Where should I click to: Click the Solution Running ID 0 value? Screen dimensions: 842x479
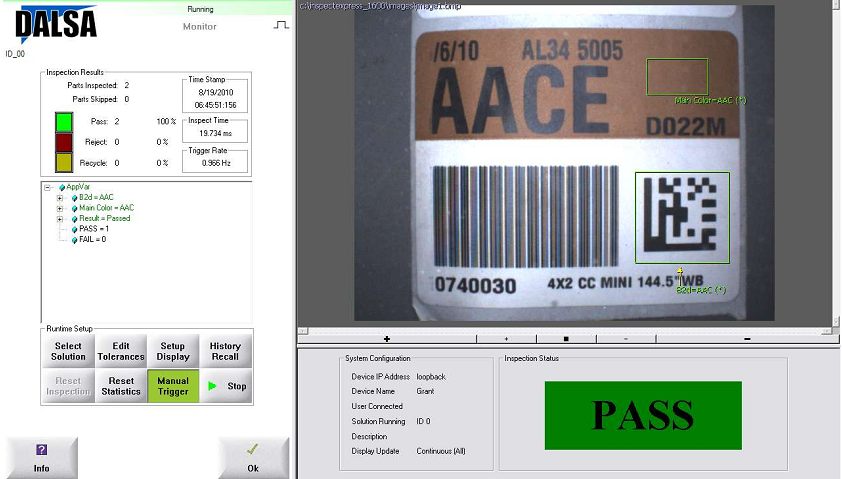point(423,422)
